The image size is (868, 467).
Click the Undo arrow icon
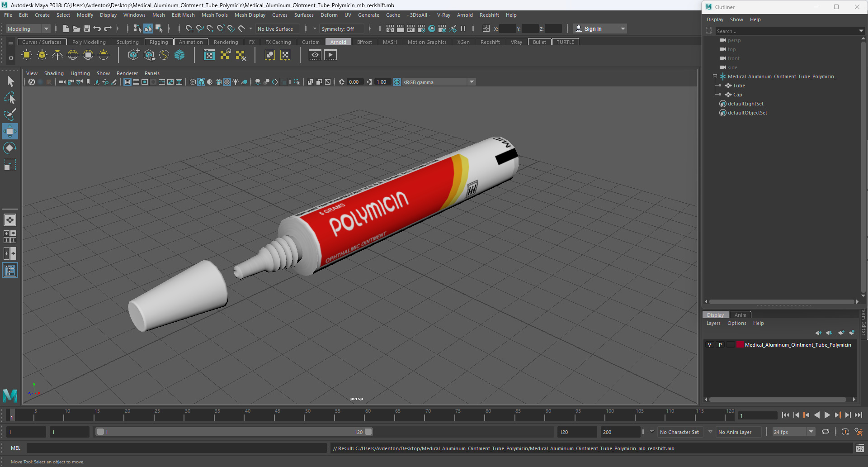[97, 29]
